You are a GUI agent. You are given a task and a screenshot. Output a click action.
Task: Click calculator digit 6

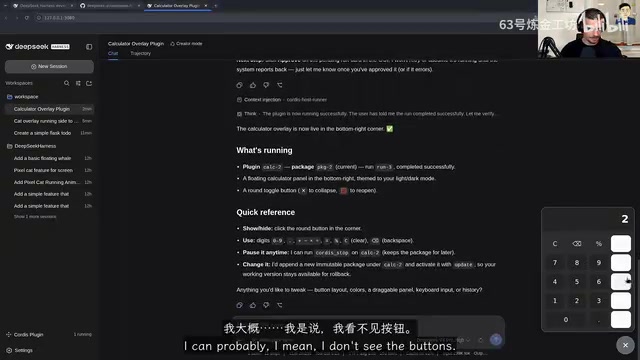599,282
